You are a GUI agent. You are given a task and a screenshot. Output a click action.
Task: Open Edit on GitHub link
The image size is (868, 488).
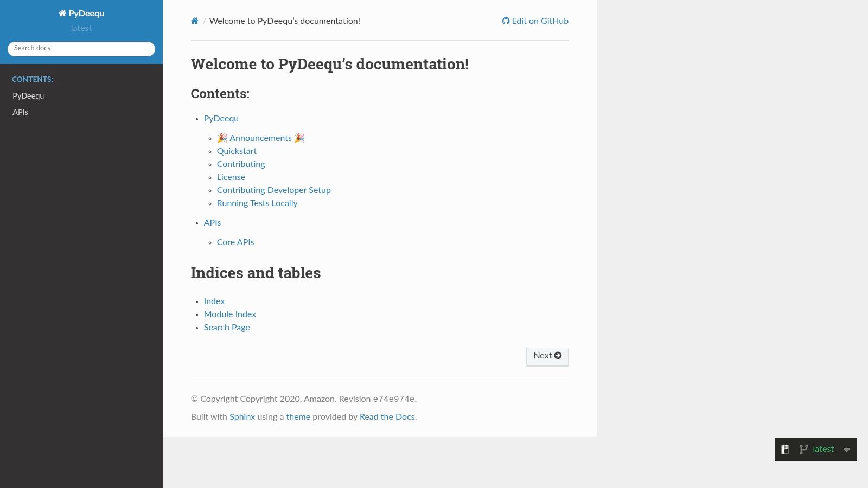(x=535, y=21)
